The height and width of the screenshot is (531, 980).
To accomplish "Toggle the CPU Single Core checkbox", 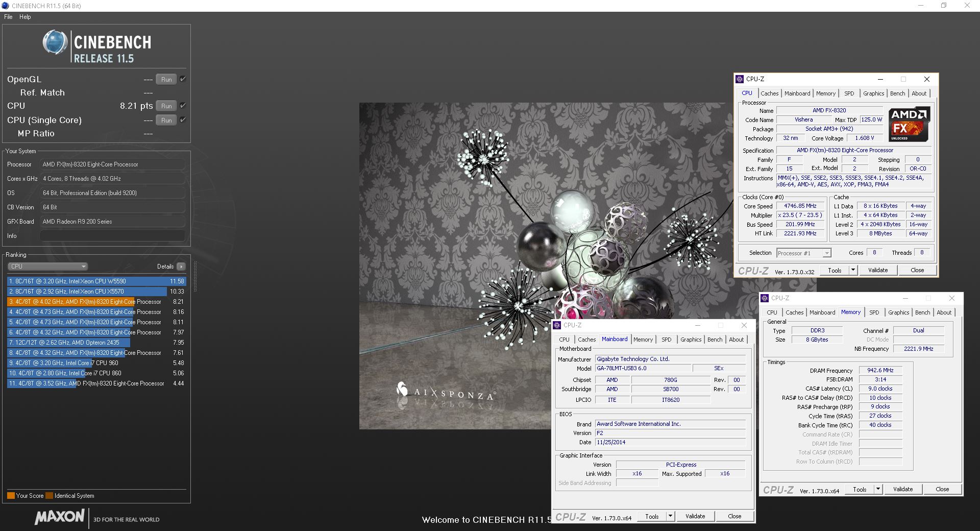I will 183,120.
